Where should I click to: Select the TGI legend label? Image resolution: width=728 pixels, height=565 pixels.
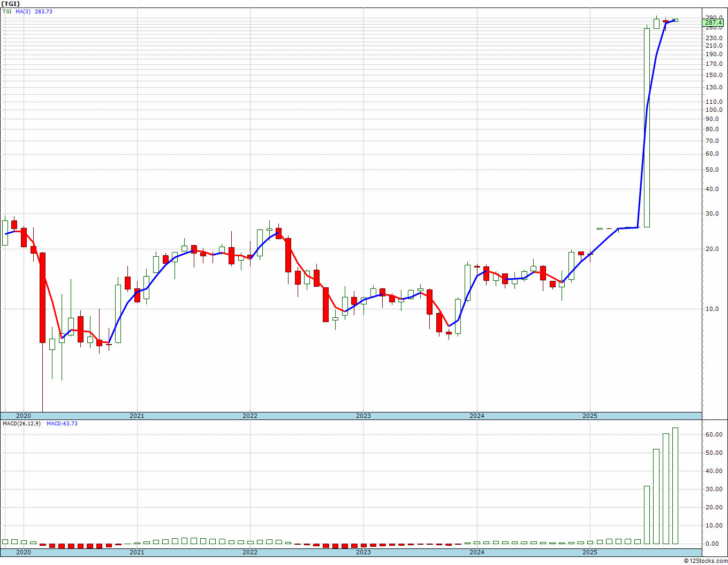tap(7, 11)
